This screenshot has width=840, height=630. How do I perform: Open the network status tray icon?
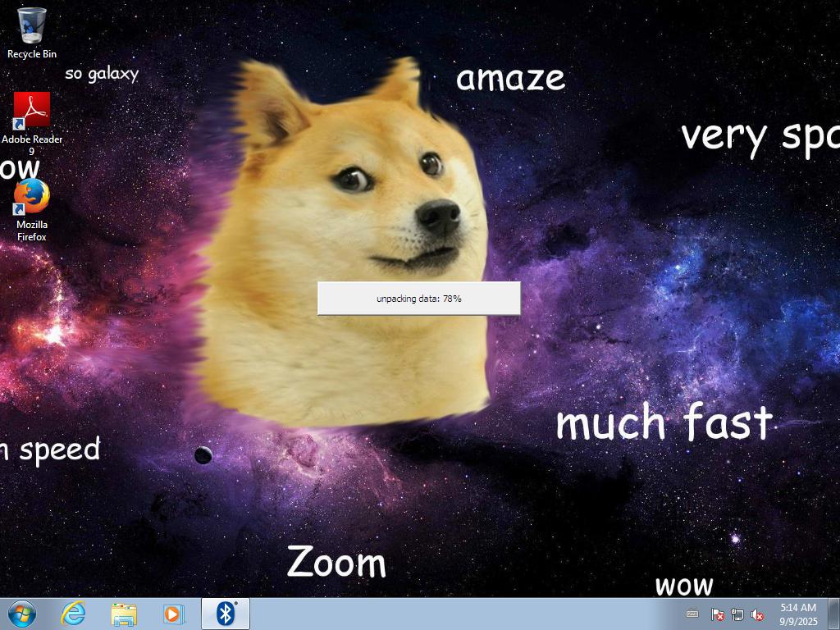point(737,614)
